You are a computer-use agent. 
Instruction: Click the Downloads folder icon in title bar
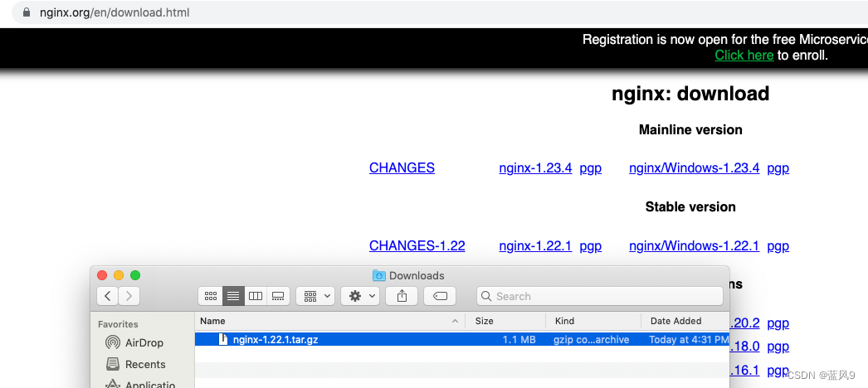pos(378,275)
